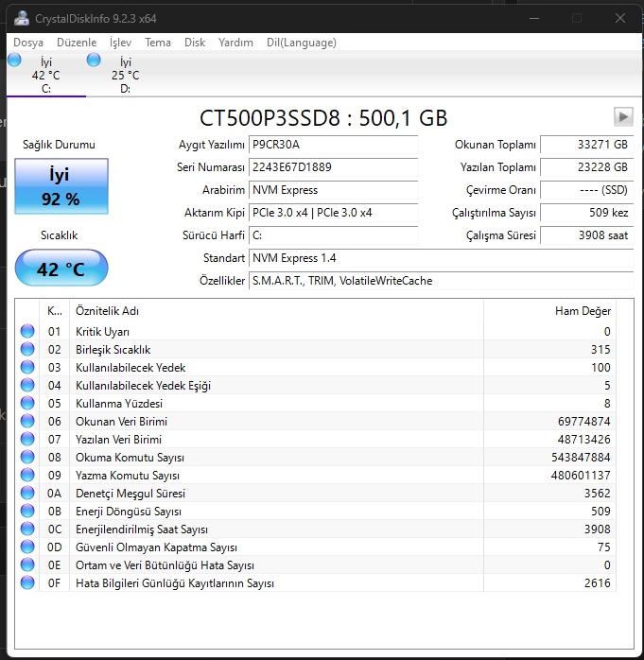This screenshot has width=644, height=660.
Task: Select Güvenli Olmayan Kapatma Sayısı attribute name
Action: 156,547
